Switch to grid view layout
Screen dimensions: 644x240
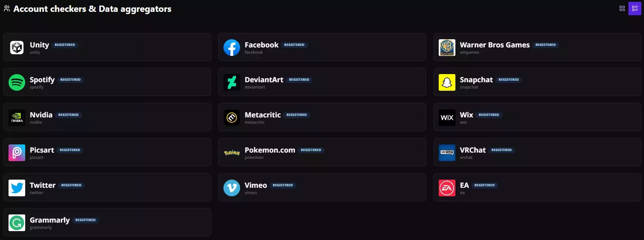pyautogui.click(x=622, y=9)
